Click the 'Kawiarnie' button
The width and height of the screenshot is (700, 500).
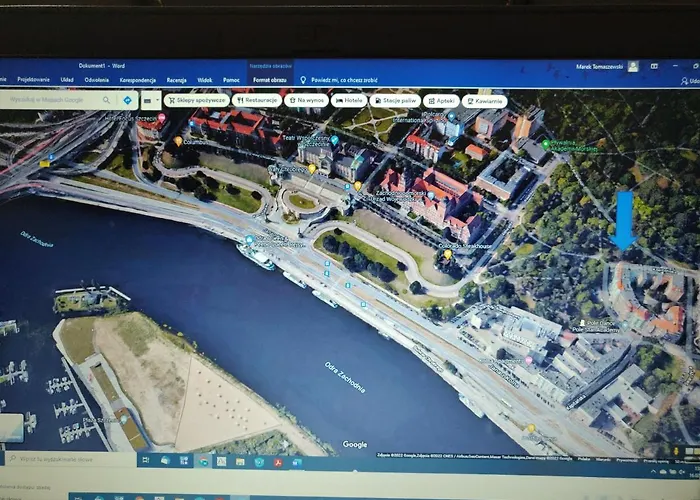pyautogui.click(x=484, y=101)
